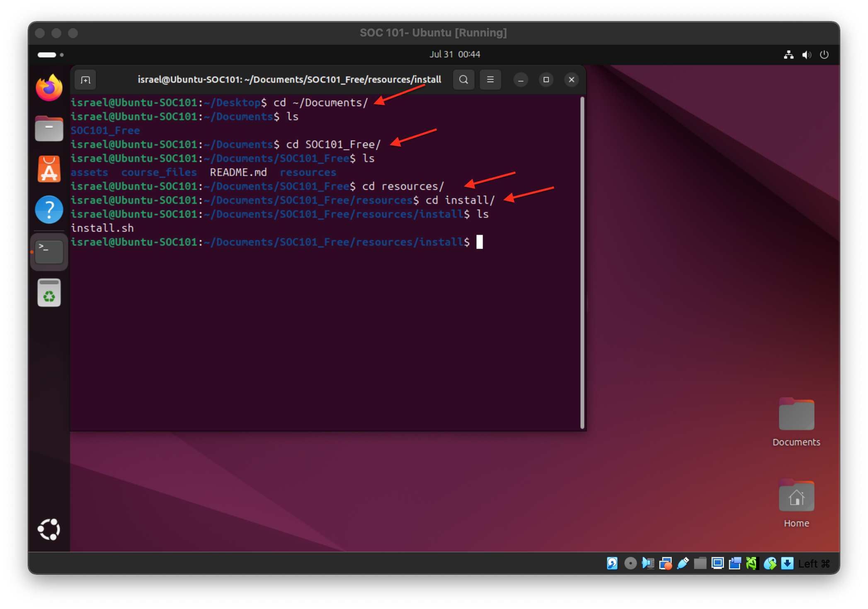Open Firefox from the Ubuntu dock
This screenshot has width=868, height=609.
(49, 88)
